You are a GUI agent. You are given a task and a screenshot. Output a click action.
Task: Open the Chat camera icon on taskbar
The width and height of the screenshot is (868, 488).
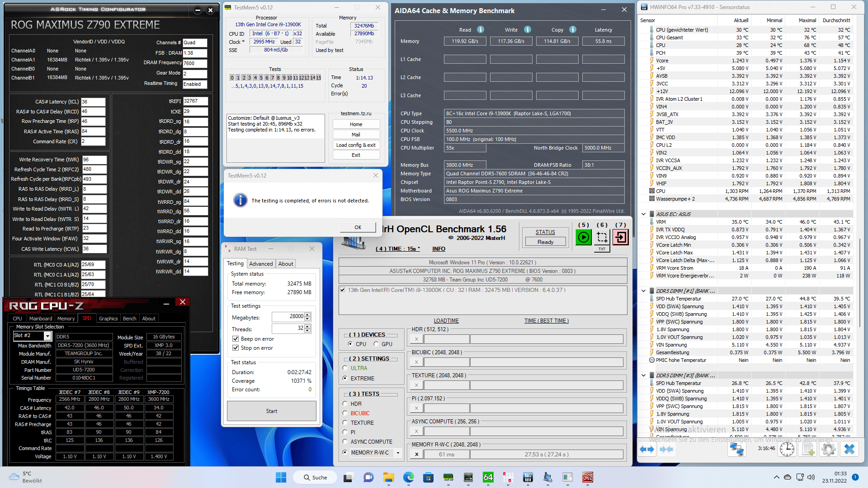pos(368,477)
